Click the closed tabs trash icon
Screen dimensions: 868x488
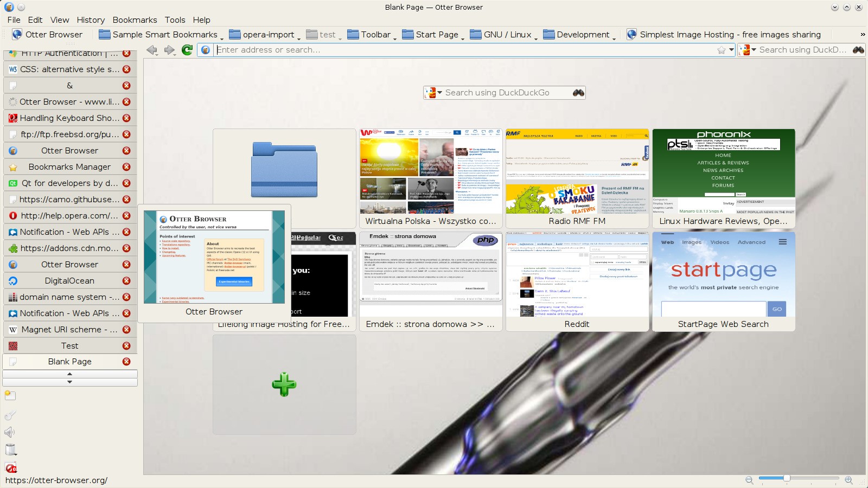coord(10,450)
